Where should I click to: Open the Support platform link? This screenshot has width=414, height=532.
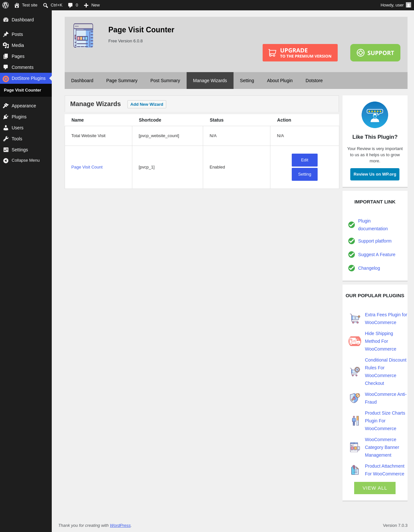click(375, 241)
